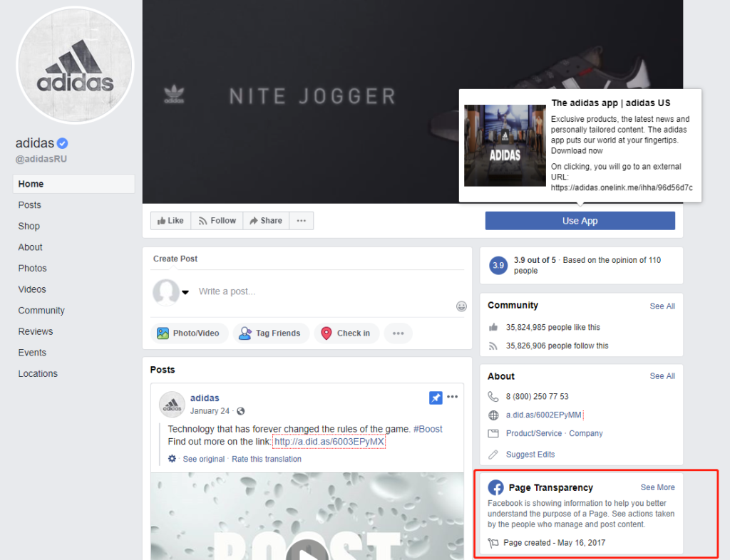View the Videos section

[32, 289]
